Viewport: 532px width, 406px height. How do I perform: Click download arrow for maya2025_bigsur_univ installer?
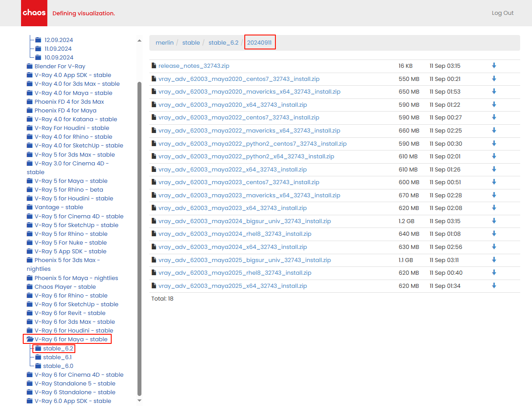[x=494, y=260]
